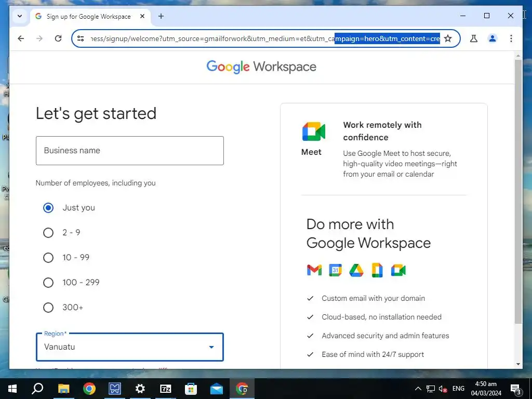Open Microsoft Store in taskbar
Viewport: 532px width, 399px height.
click(x=191, y=389)
